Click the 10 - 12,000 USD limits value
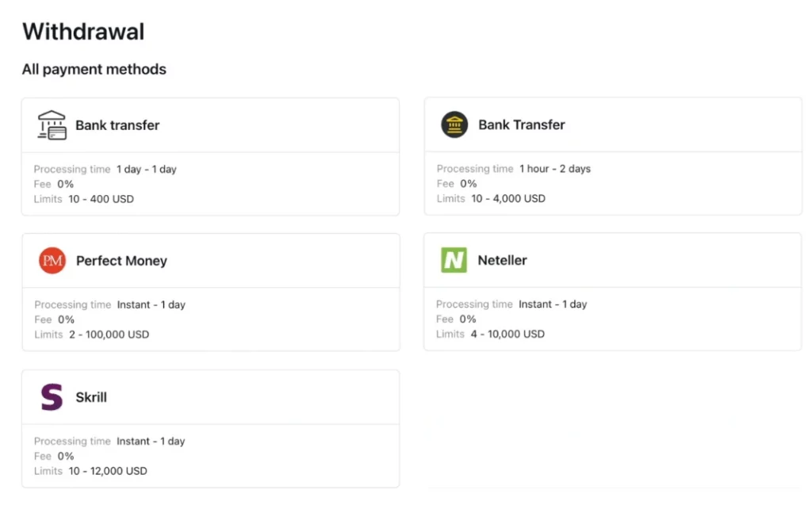Viewport: 812px width, 505px height. pos(107,471)
